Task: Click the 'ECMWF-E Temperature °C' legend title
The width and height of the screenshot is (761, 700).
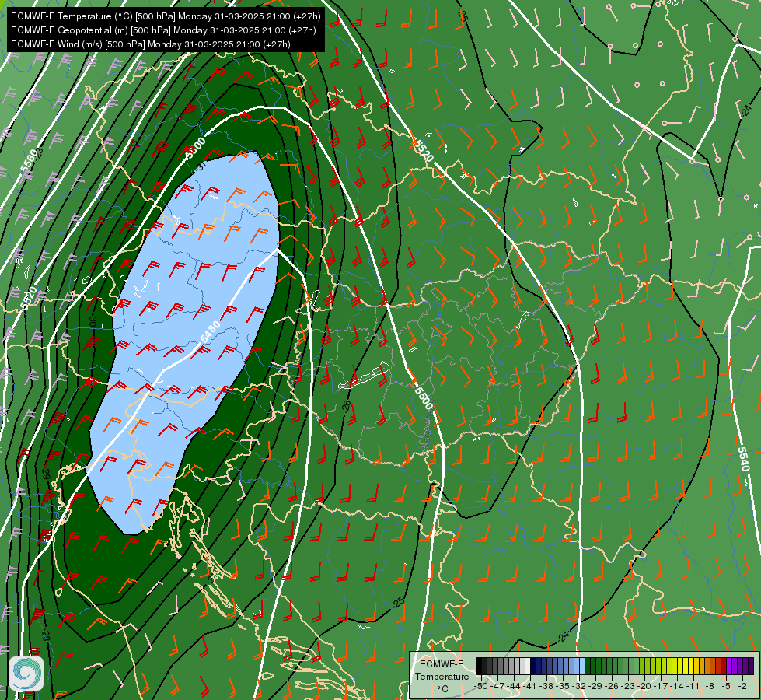Action: click(x=442, y=676)
